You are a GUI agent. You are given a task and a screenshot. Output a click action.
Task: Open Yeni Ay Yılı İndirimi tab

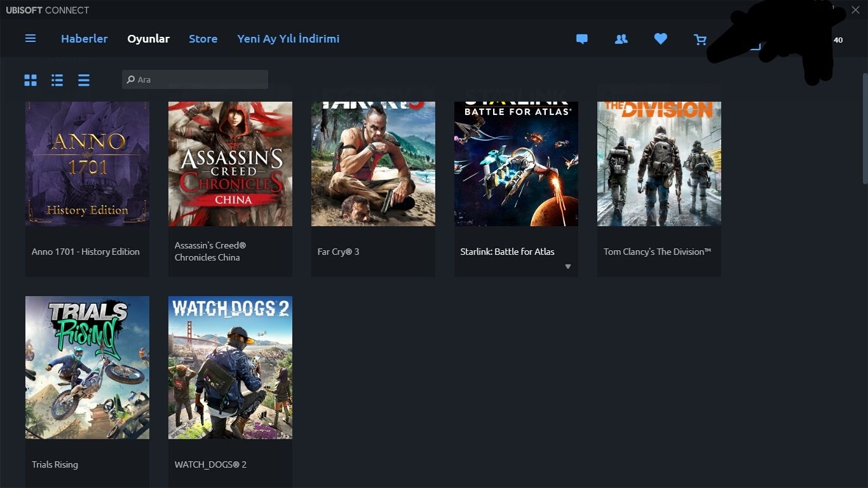[x=288, y=39]
